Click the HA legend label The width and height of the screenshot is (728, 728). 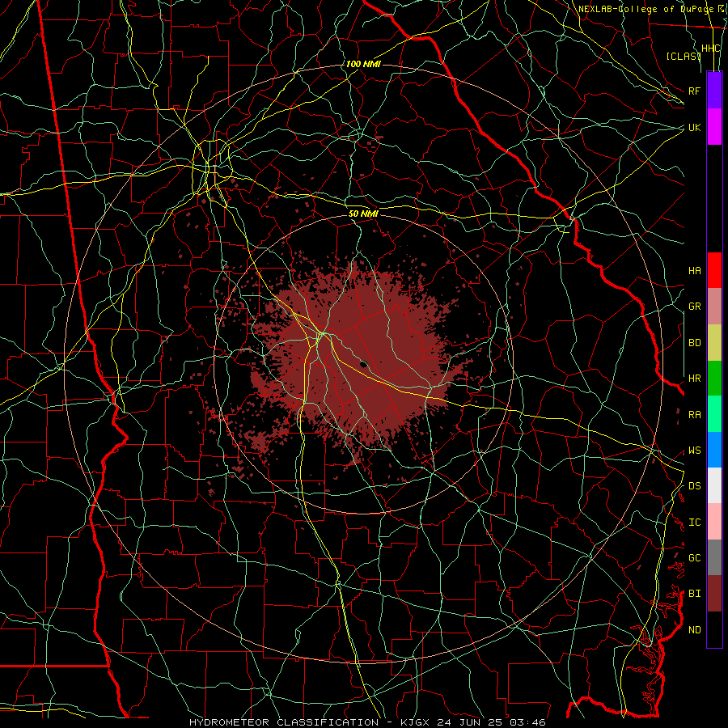694,270
